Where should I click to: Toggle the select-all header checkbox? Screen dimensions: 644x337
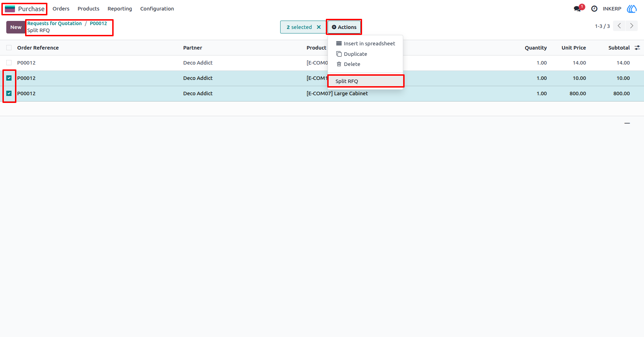(9, 48)
